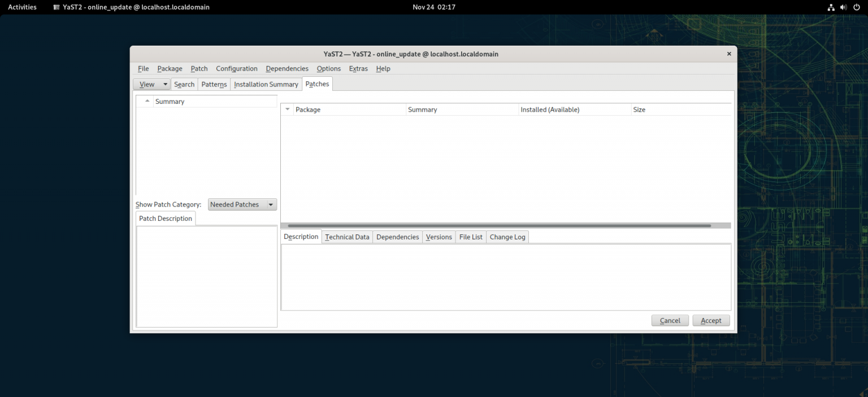Select the Patch Description tab

(165, 218)
